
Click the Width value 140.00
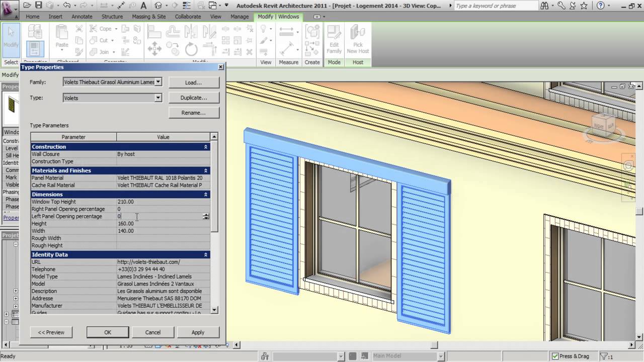coord(126,231)
